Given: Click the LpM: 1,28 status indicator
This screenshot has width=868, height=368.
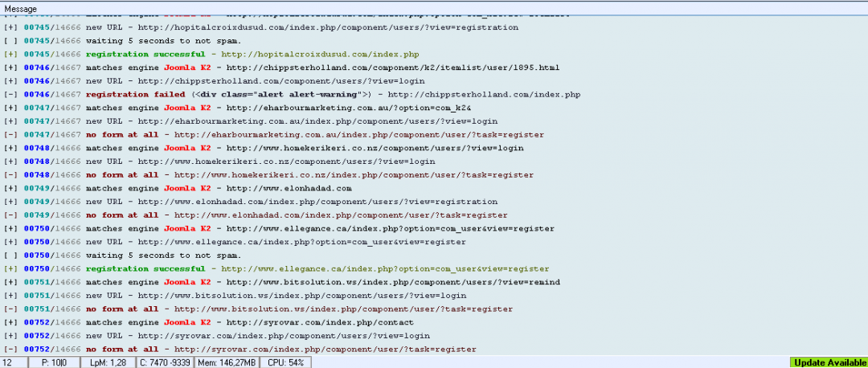Looking at the screenshot, I should coord(107,362).
